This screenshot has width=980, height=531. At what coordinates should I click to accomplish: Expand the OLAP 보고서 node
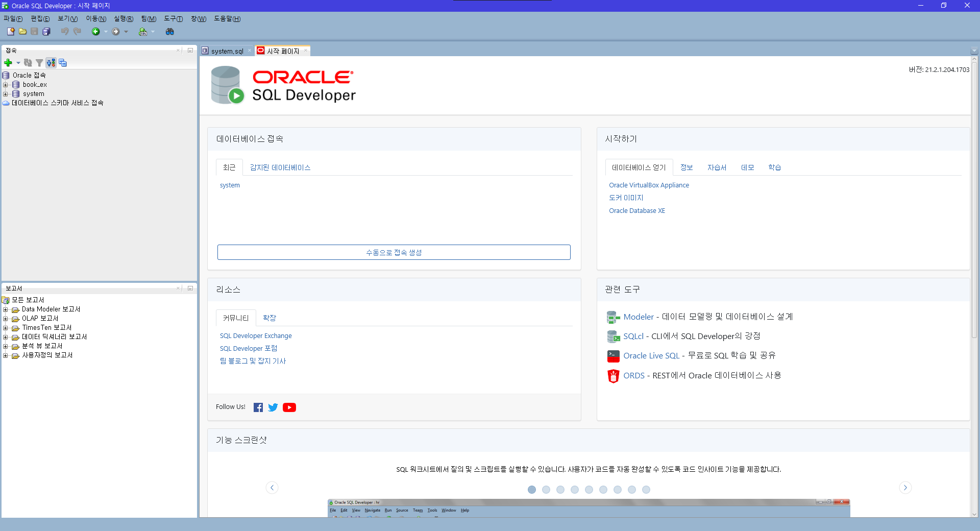pos(6,319)
